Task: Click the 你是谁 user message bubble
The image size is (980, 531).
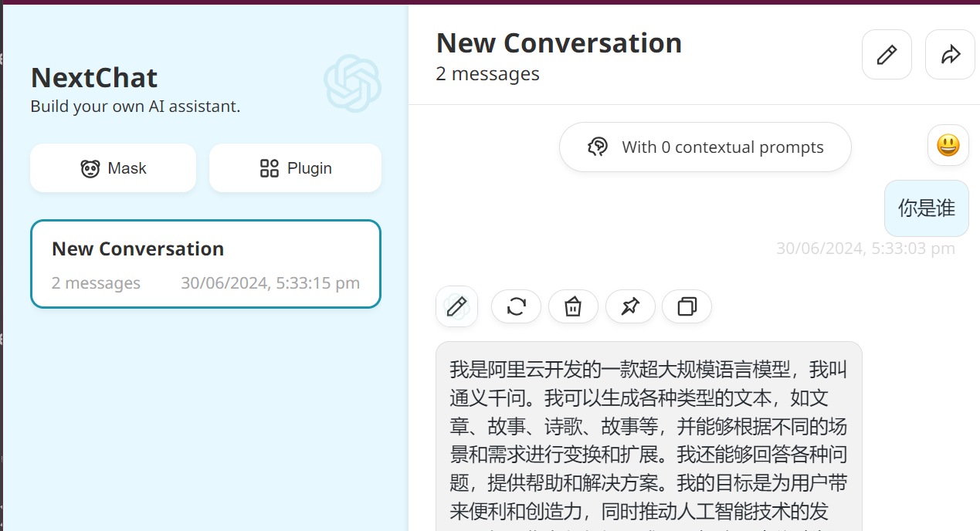Action: pos(927,208)
